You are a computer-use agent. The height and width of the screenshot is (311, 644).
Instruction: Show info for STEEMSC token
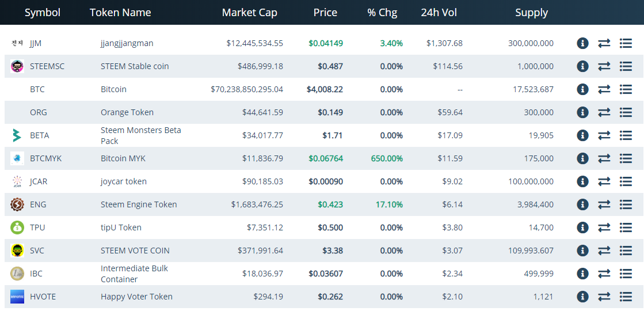click(x=582, y=66)
